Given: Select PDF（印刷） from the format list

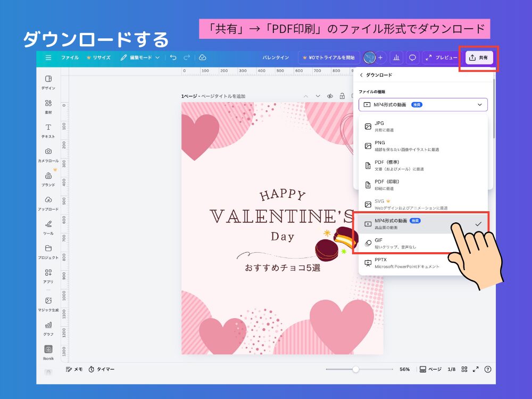Looking at the screenshot, I should point(387,184).
